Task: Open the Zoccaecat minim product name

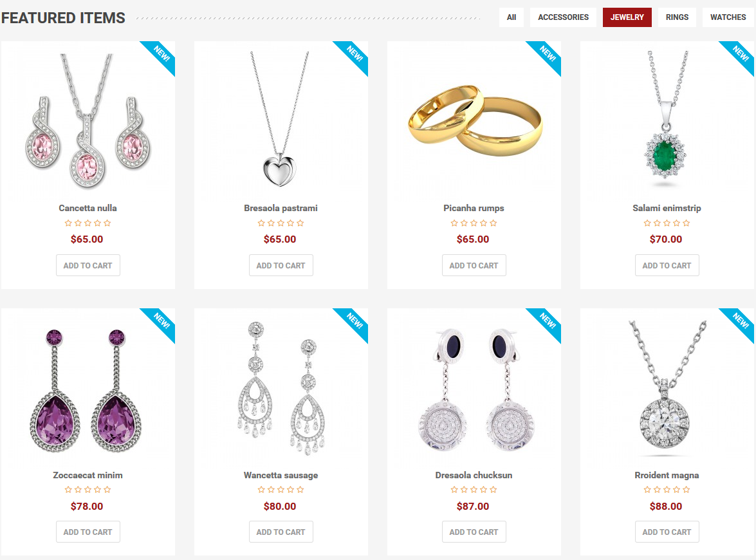Action: coord(88,475)
